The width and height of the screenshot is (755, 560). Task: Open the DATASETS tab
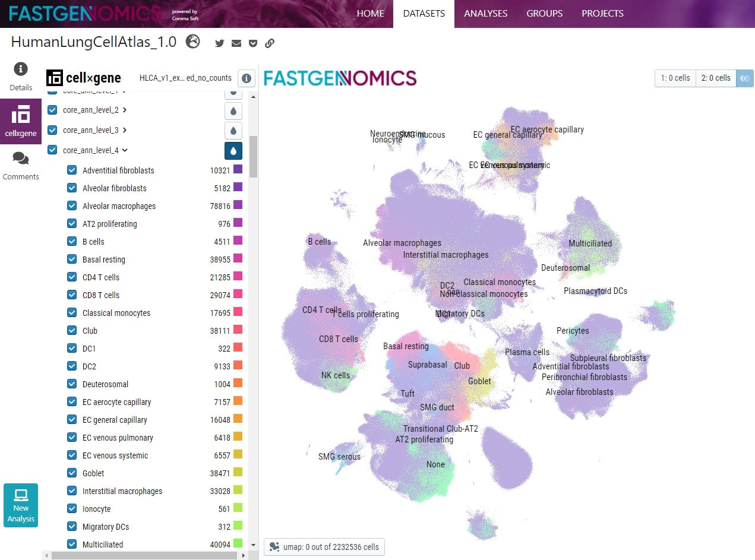pyautogui.click(x=424, y=14)
